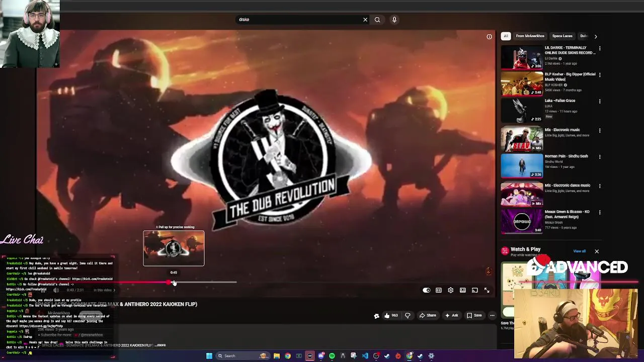Cast video with Play on TV icon
This screenshot has height=362, width=644.
tap(475, 290)
